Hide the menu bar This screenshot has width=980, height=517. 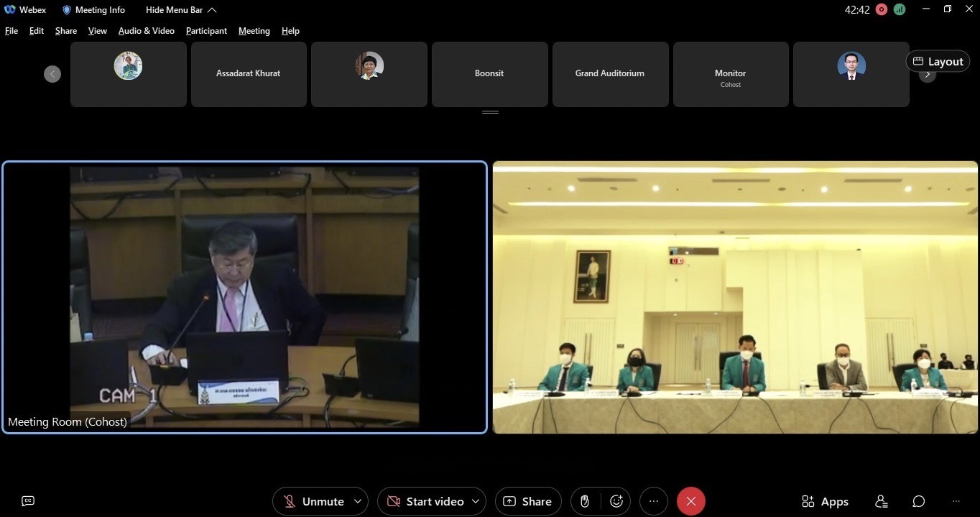click(x=180, y=9)
